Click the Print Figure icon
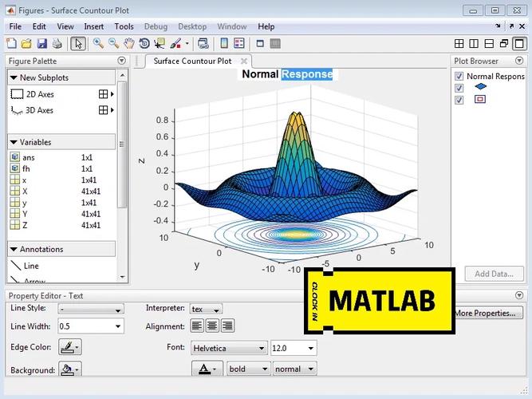532x399 pixels. click(x=57, y=43)
